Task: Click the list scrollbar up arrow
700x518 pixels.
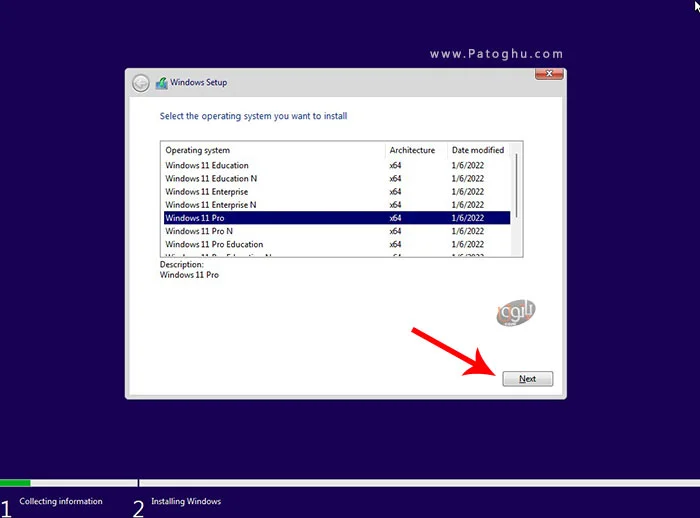Action: coord(517,147)
